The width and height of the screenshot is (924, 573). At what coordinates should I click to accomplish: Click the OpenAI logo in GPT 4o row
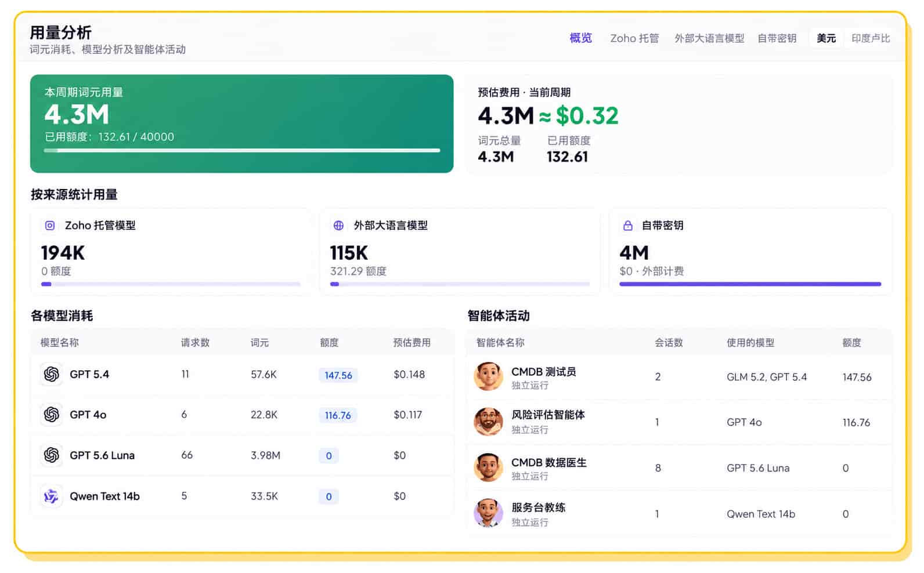(52, 415)
